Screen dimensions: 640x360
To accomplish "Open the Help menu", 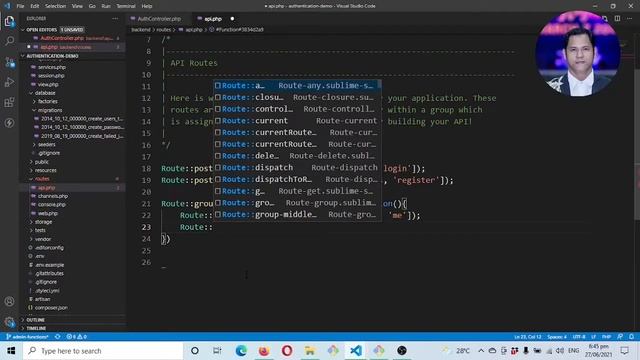I will coord(147,6).
